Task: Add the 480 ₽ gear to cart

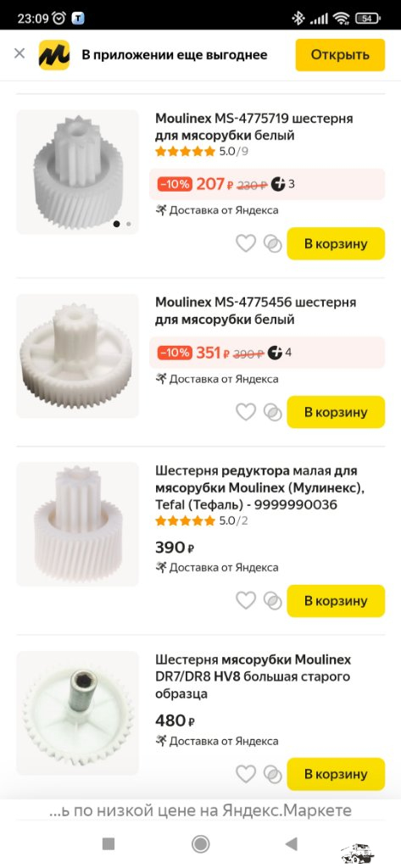Action: (x=336, y=774)
